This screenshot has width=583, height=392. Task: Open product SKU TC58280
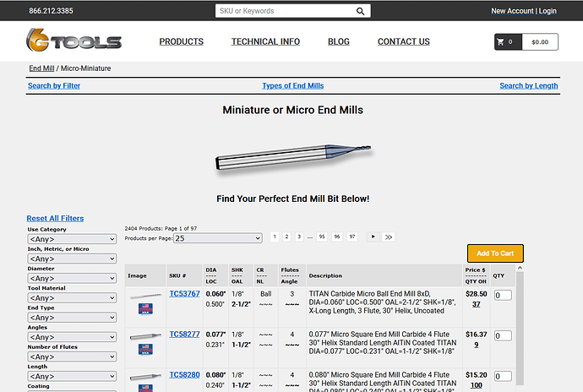[184, 375]
